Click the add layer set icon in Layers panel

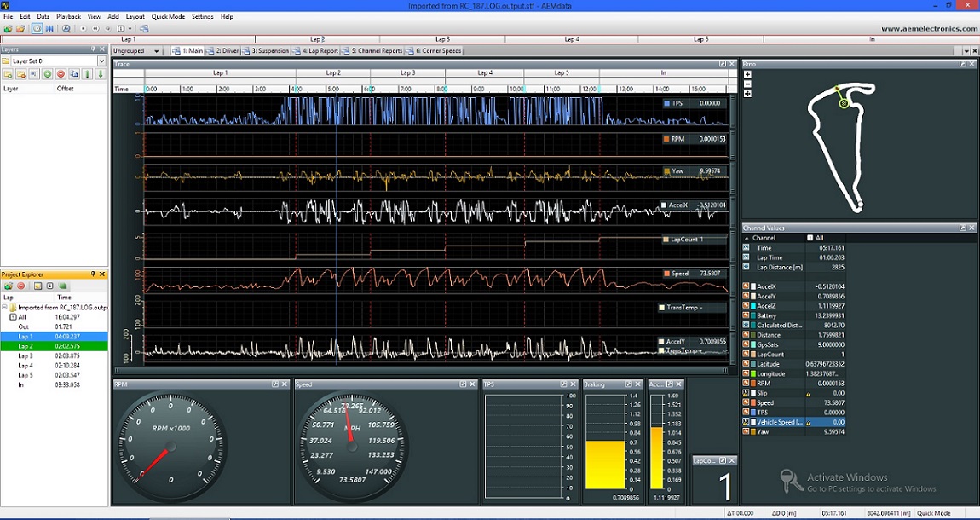click(9, 74)
